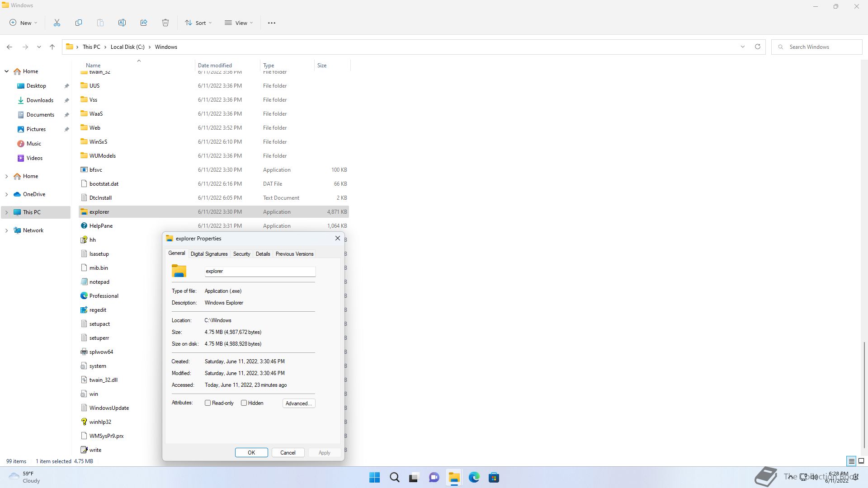Select the WinSxS folder row

pyautogui.click(x=214, y=142)
